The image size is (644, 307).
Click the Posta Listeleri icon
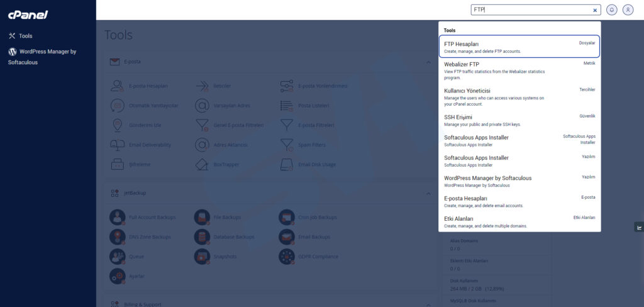coord(286,106)
